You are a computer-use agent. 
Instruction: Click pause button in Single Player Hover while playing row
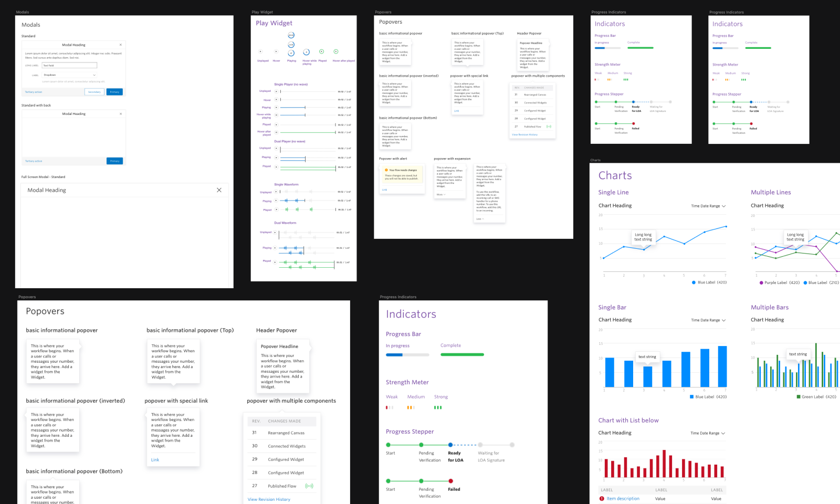click(x=276, y=115)
